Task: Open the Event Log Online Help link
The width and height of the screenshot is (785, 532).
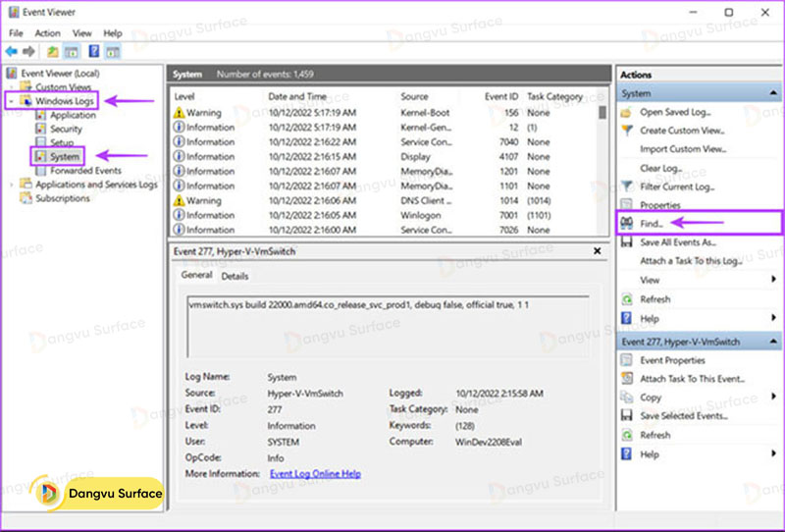Action: click(x=315, y=474)
